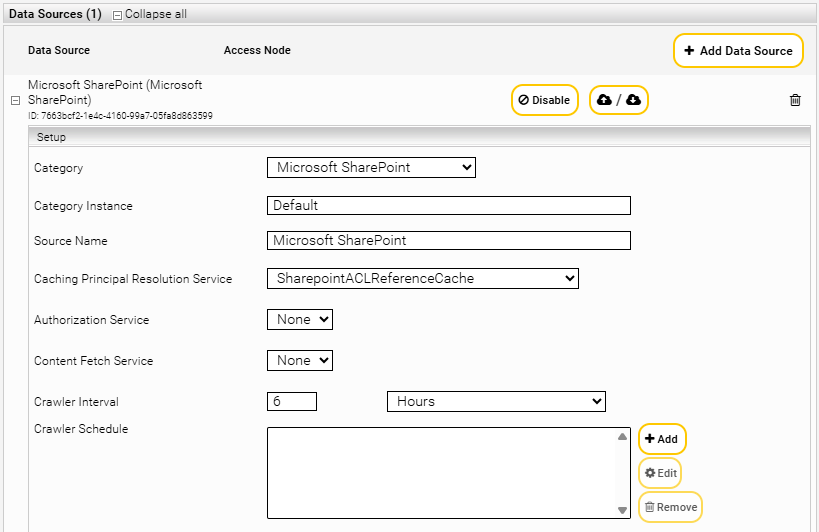Open the Content Fetch Service dropdown

[x=299, y=361]
